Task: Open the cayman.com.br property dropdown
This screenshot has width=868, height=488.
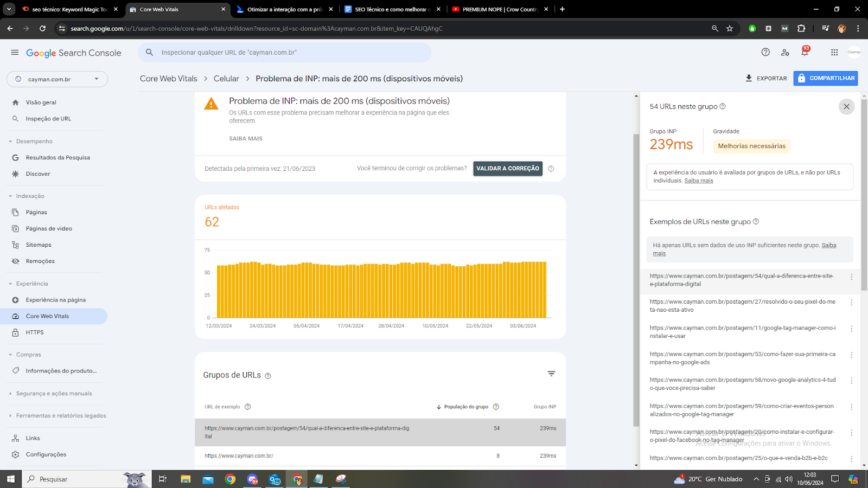Action: click(57, 79)
